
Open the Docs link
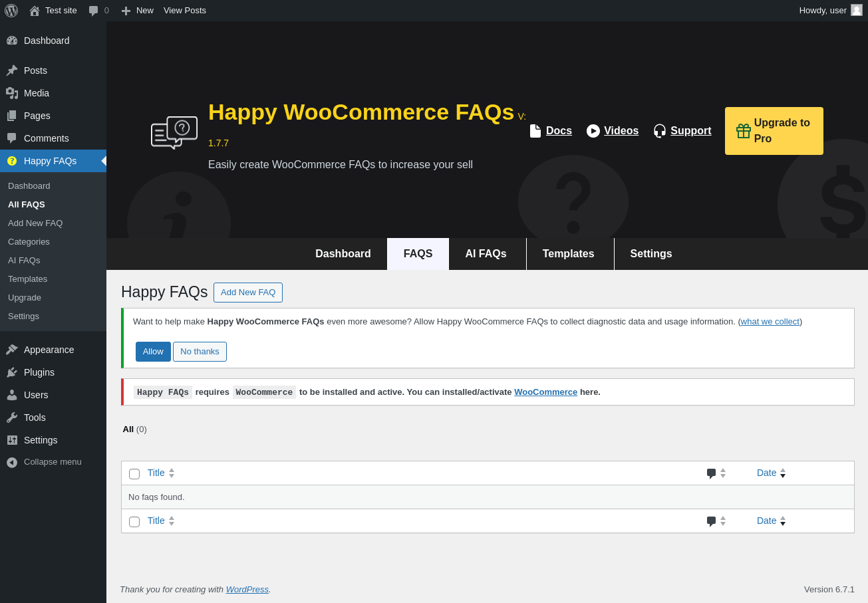[559, 131]
